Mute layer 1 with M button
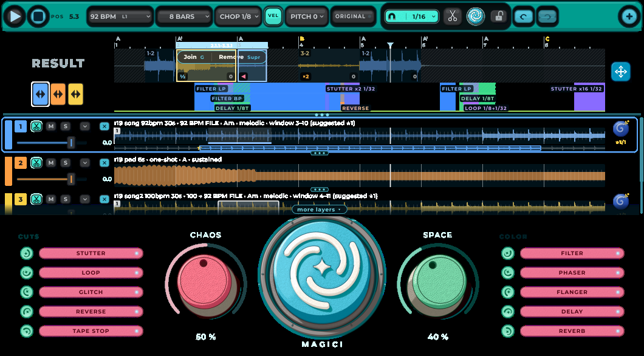The width and height of the screenshot is (644, 356). 51,126
